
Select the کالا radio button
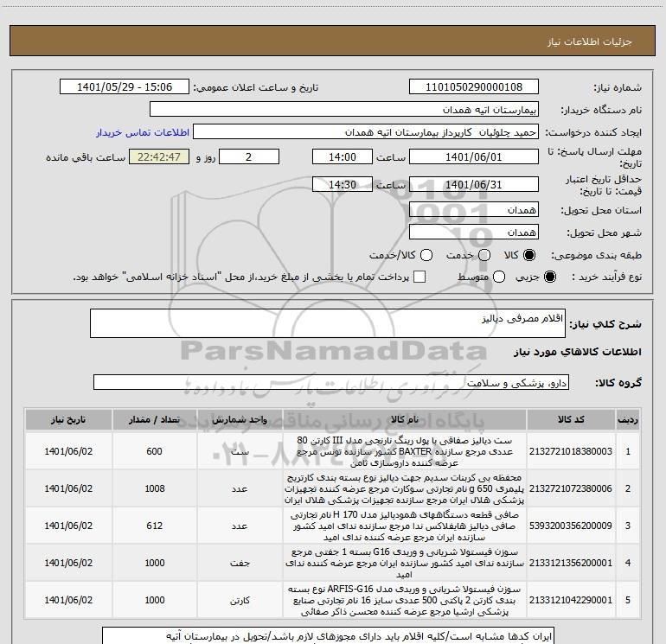[x=529, y=255]
